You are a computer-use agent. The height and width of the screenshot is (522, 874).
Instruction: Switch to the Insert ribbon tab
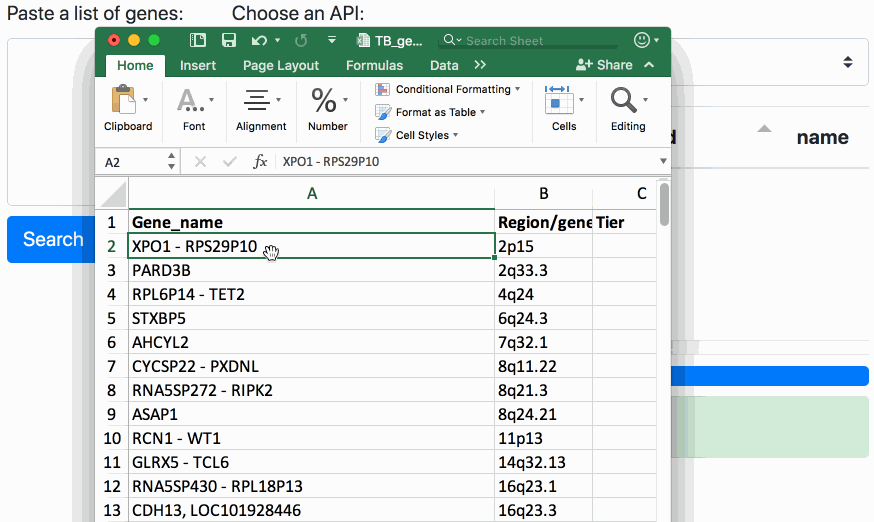coord(198,65)
